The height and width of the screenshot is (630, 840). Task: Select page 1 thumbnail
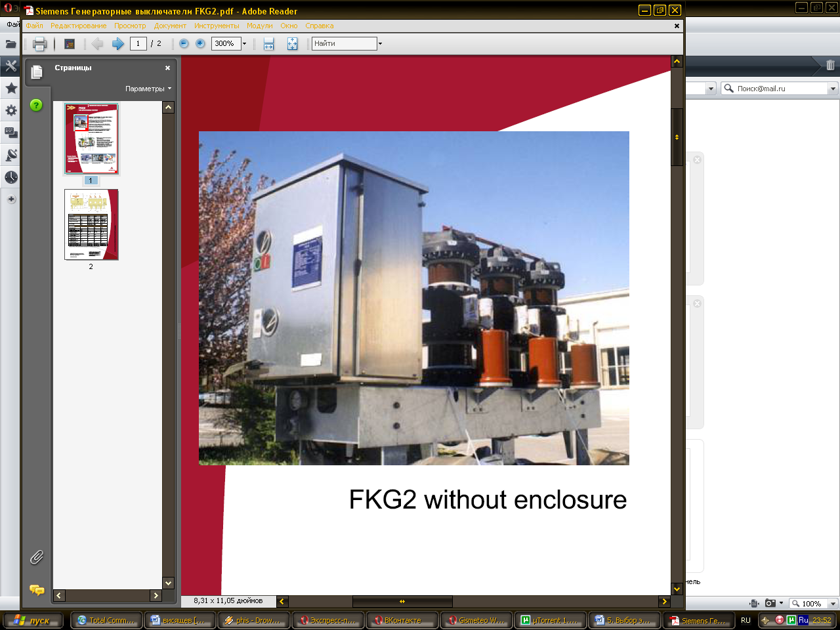pyautogui.click(x=91, y=138)
